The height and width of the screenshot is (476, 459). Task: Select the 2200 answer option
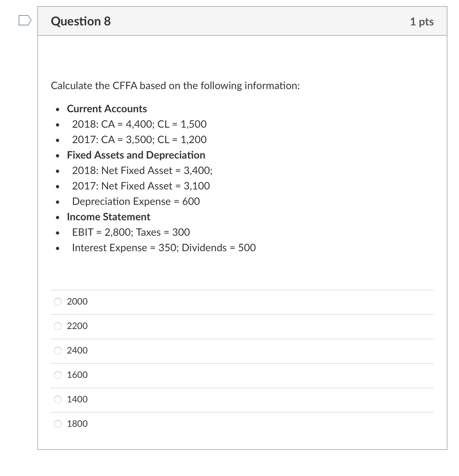point(76,326)
